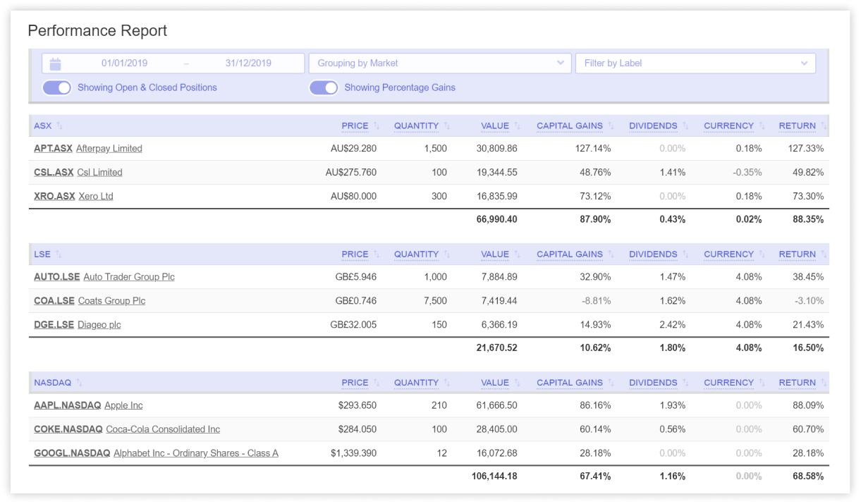This screenshot has width=861, height=504.
Task: Click the LSE table CAPITAL GAINS header
Action: 570,254
